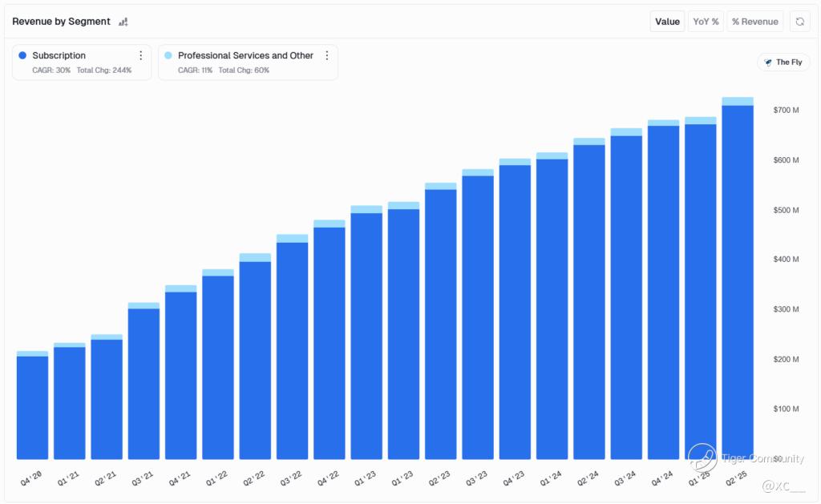This screenshot has width=821, height=504.
Task: Click the Subscription bar for Q4'24
Action: (x=663, y=292)
